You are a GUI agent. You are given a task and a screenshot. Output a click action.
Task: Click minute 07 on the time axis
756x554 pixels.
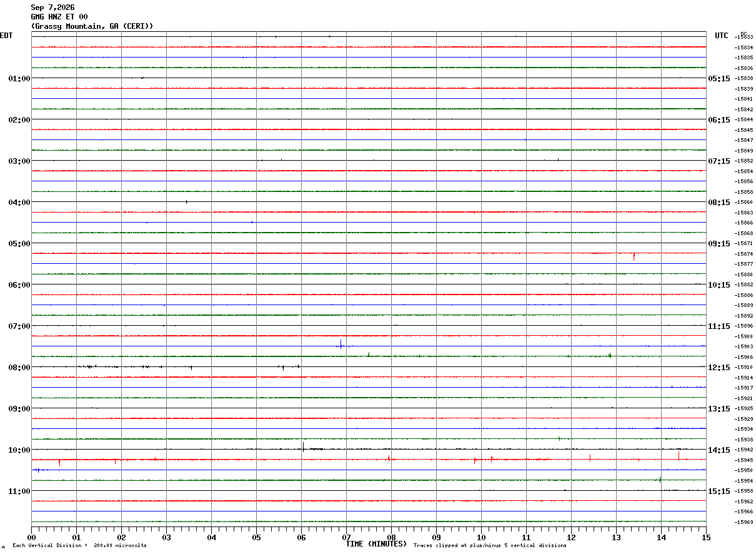[346, 537]
